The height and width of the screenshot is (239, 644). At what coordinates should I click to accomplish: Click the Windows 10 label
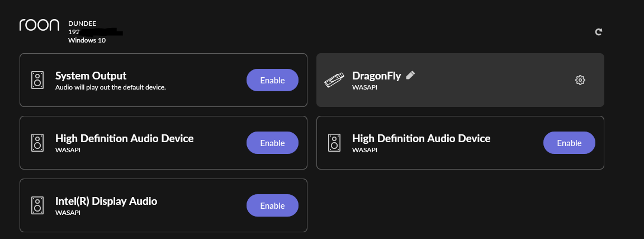tap(87, 40)
